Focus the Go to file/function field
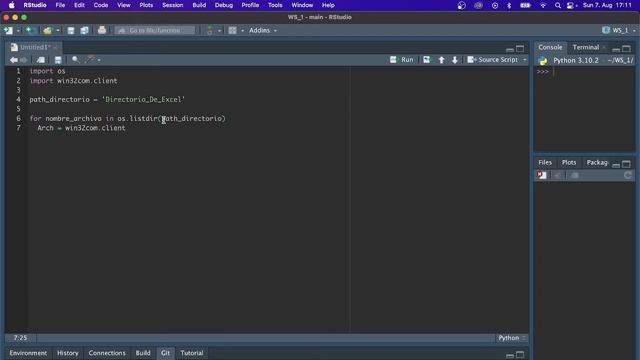This screenshot has height=360, width=640. tap(155, 30)
